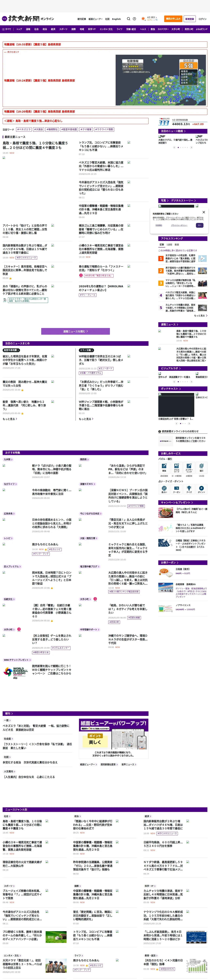
Task: Open the プライバシーポリシー link in popup
Action: click(x=179, y=225)
